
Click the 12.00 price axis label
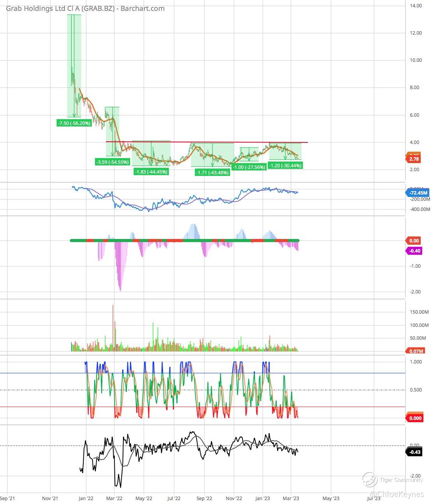(x=416, y=33)
